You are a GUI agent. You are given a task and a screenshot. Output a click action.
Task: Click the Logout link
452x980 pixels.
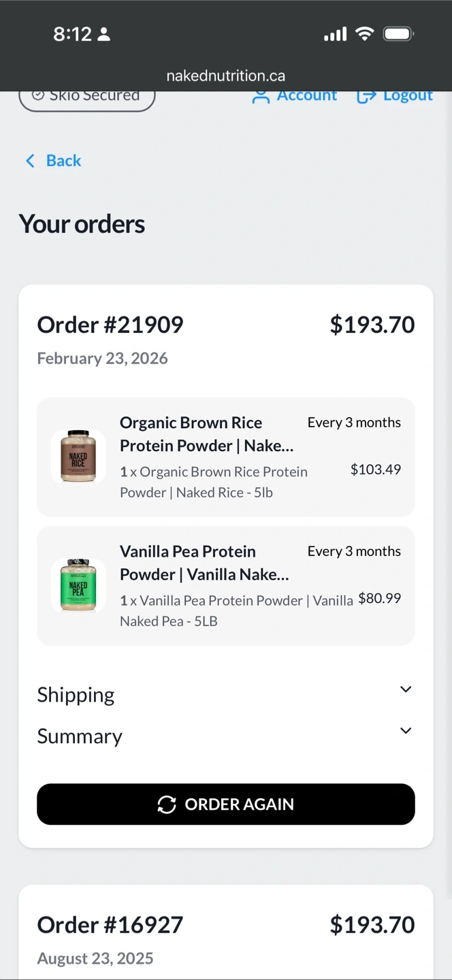point(407,96)
